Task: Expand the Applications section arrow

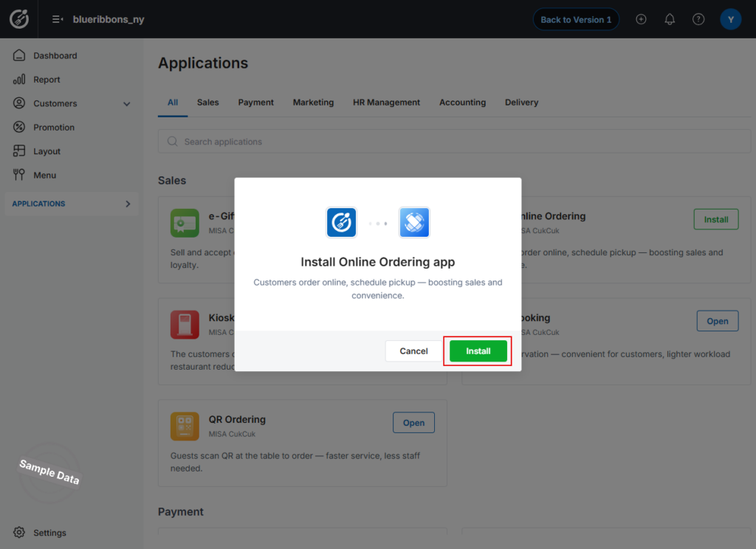Action: [x=128, y=204]
